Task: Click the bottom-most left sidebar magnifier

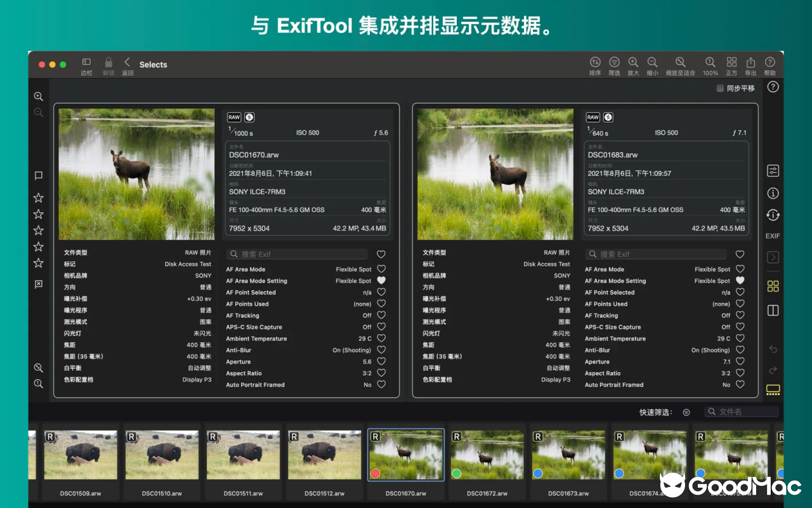Action: (x=39, y=384)
